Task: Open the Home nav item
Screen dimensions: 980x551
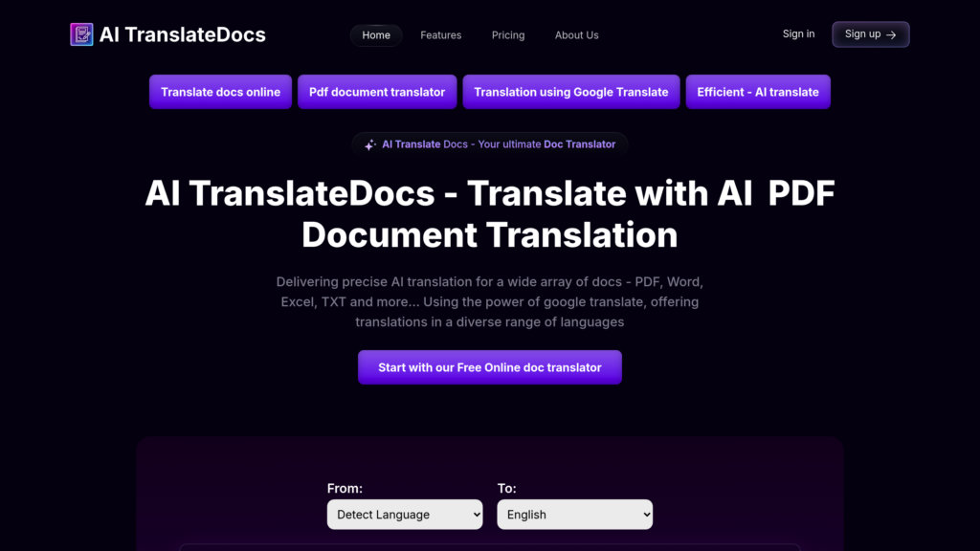Action: click(376, 35)
